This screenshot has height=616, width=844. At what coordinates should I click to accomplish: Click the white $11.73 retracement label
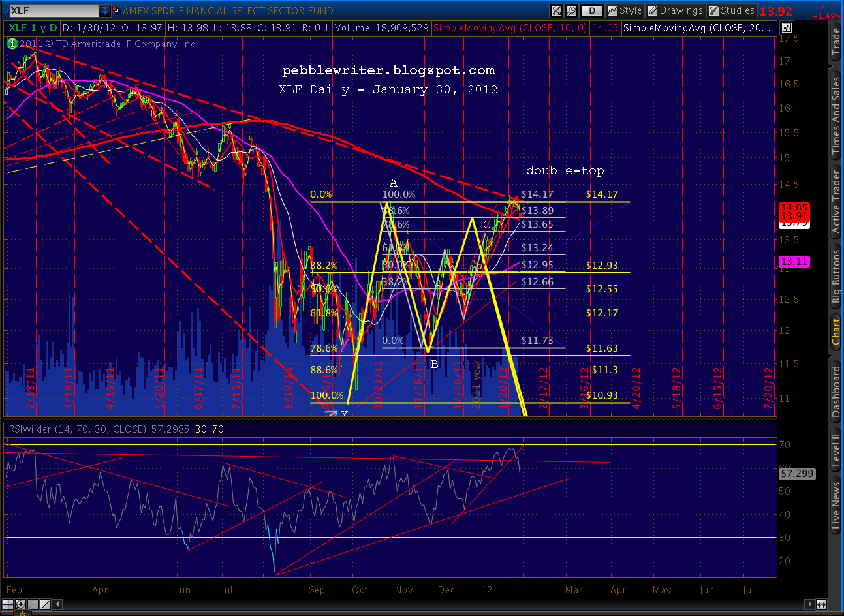[537, 341]
